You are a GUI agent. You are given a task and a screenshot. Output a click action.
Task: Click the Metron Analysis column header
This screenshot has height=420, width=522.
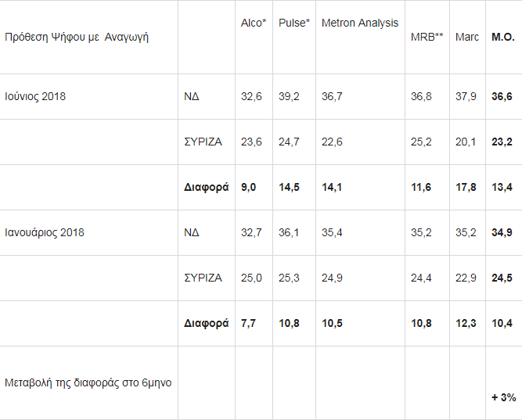point(360,23)
